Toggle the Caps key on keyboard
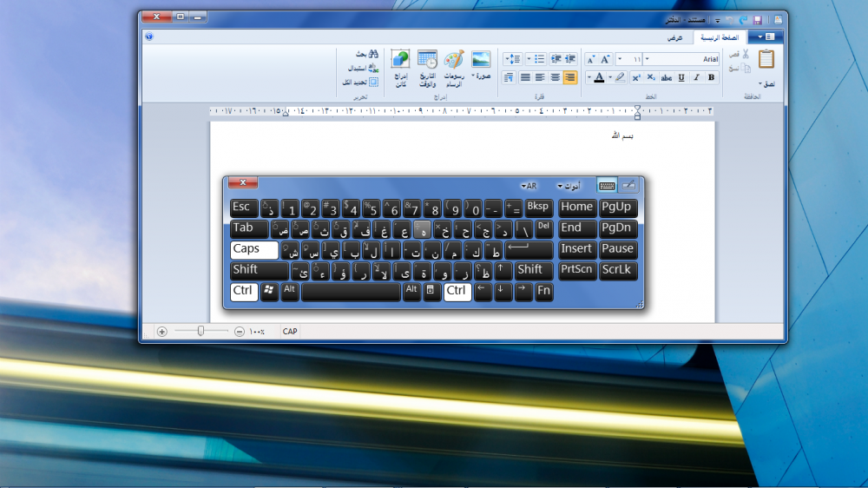This screenshot has height=488, width=868. pyautogui.click(x=253, y=250)
